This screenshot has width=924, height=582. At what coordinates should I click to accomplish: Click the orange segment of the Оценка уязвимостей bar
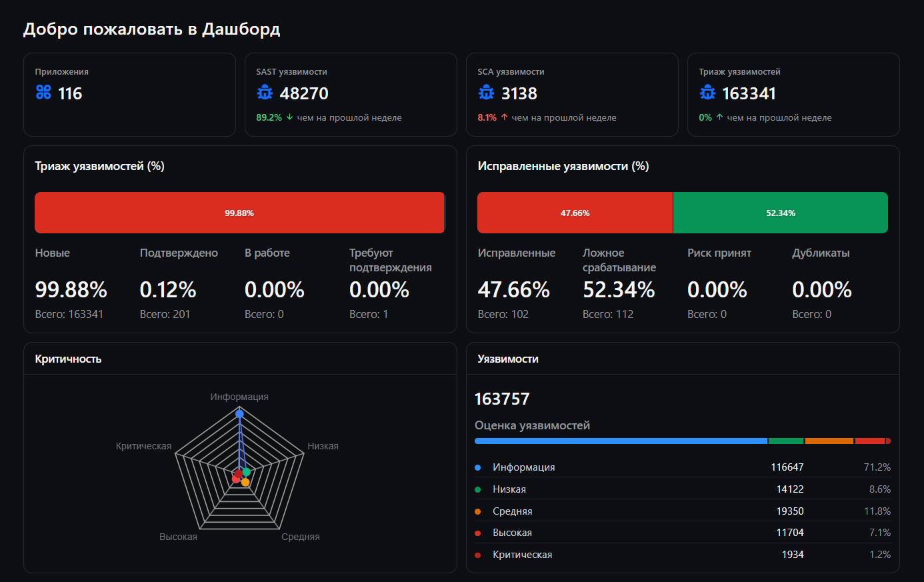pyautogui.click(x=829, y=441)
